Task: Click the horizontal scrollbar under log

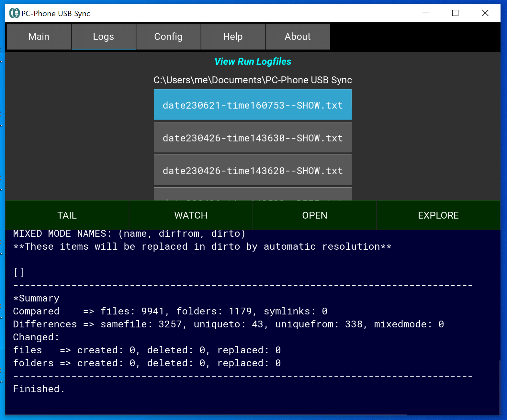Action: pyautogui.click(x=206, y=414)
